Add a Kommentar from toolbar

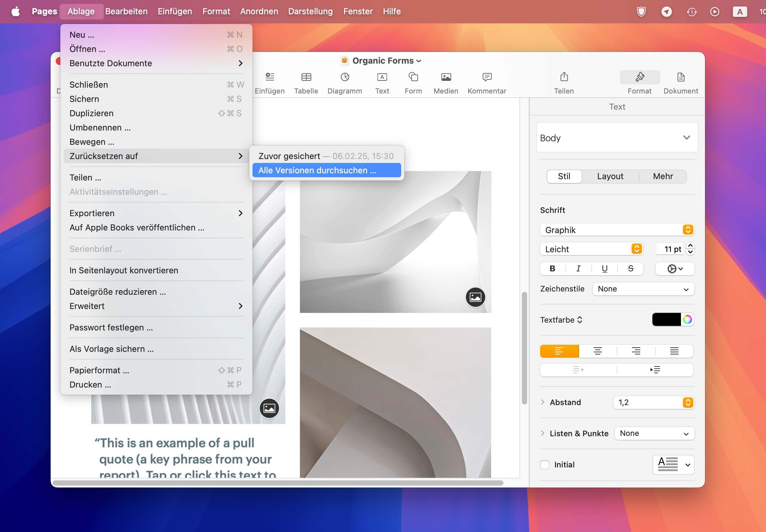coord(487,77)
